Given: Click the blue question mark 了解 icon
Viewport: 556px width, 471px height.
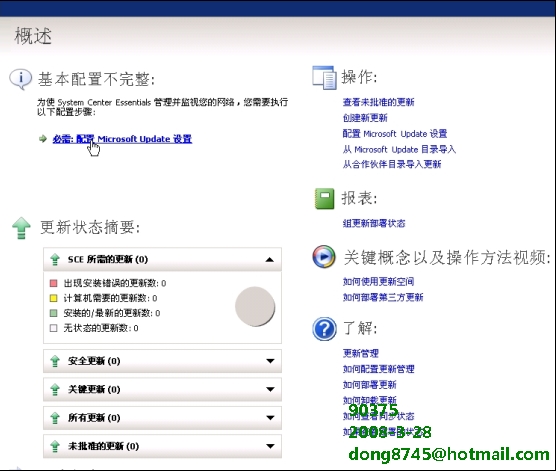Looking at the screenshot, I should [324, 329].
